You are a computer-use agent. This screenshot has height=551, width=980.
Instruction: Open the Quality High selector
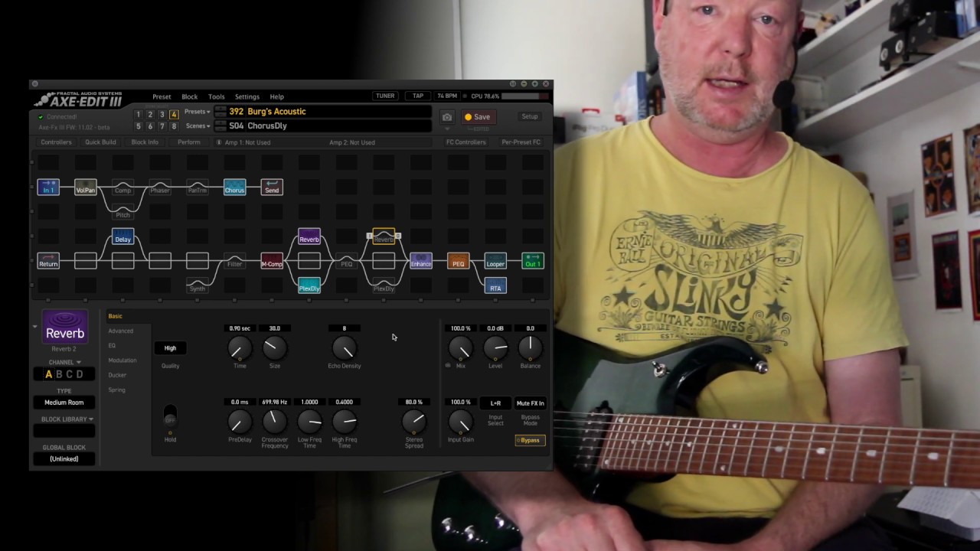(170, 348)
